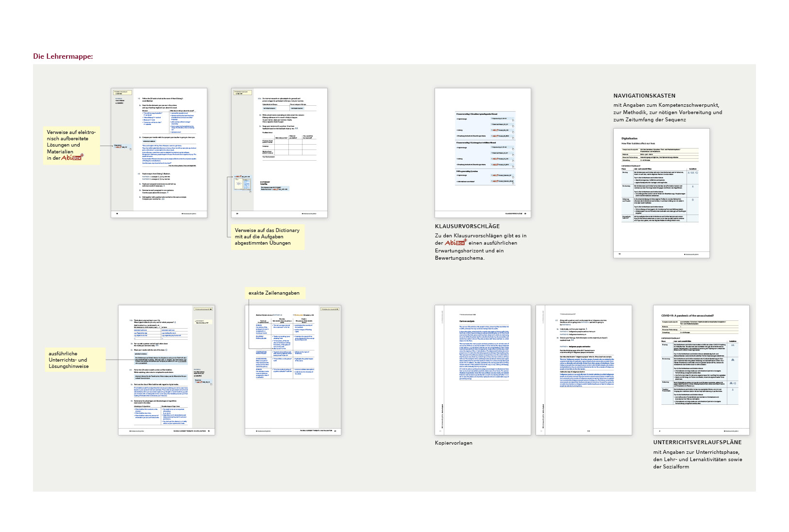Image resolution: width=789 pixels, height=532 pixels.
Task: Click the yellow reference tag atop second page
Action: (242, 92)
